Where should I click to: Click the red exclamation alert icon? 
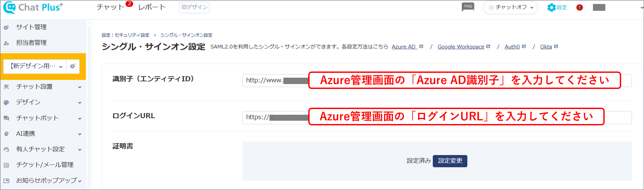pos(579,8)
